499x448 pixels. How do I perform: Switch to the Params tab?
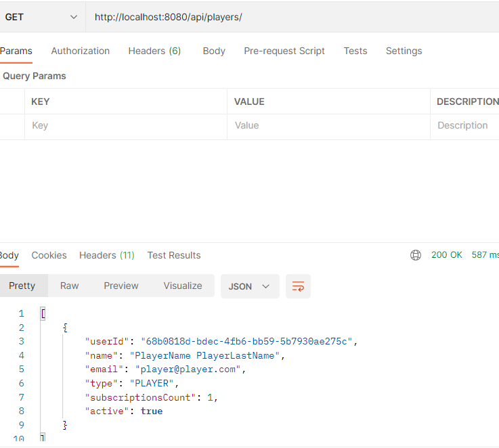16,51
